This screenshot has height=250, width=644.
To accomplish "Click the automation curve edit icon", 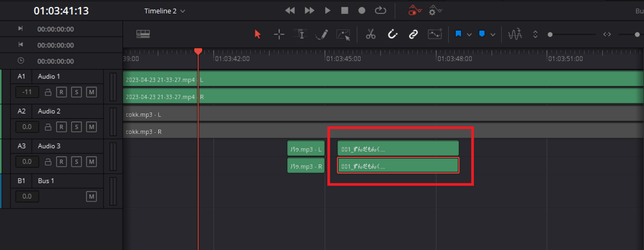I will (434, 34).
